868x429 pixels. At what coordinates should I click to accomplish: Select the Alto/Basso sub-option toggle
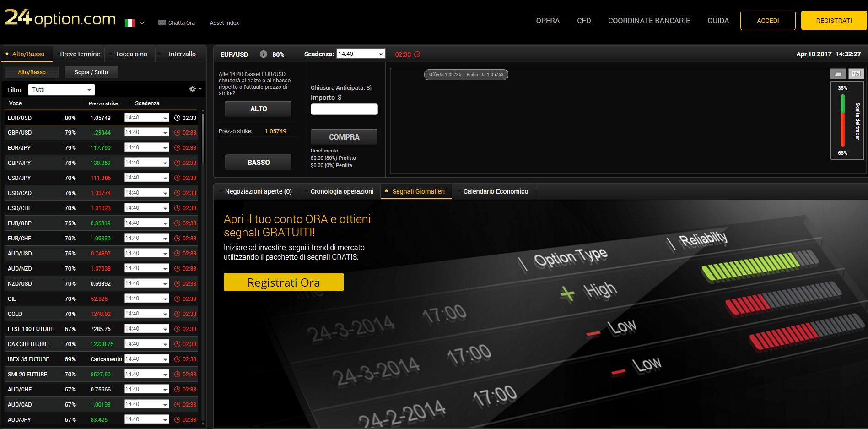click(32, 72)
